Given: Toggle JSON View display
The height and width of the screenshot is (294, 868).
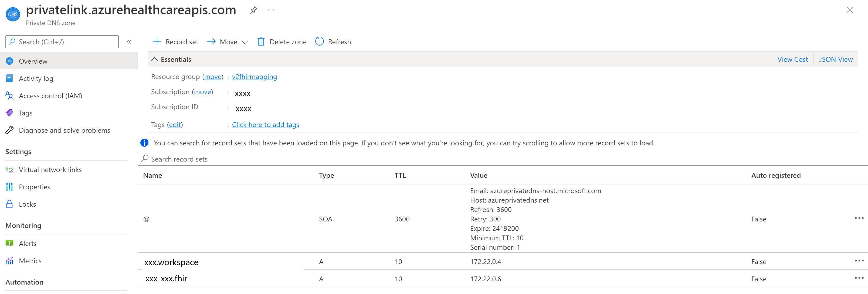Looking at the screenshot, I should point(836,59).
